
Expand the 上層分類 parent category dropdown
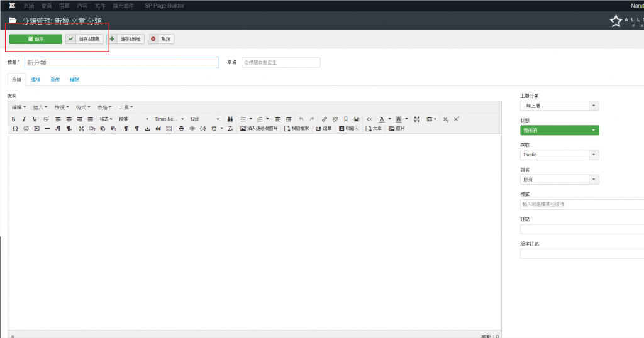pos(559,106)
